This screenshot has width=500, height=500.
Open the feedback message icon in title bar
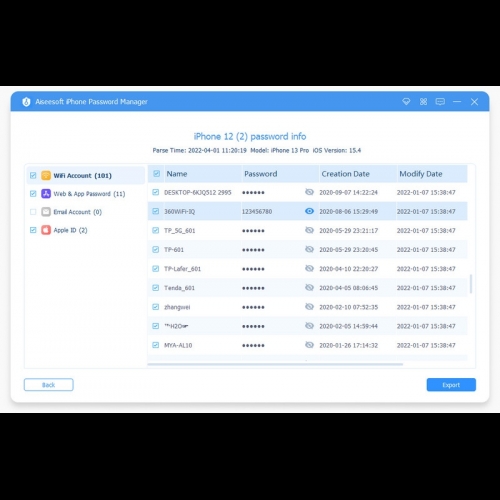pyautogui.click(x=440, y=102)
